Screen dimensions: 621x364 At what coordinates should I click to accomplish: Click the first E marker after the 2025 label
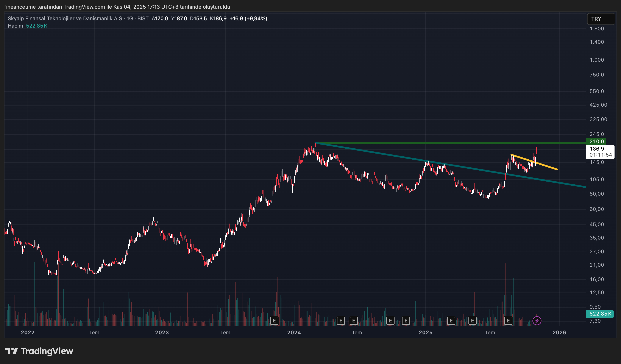coord(451,321)
